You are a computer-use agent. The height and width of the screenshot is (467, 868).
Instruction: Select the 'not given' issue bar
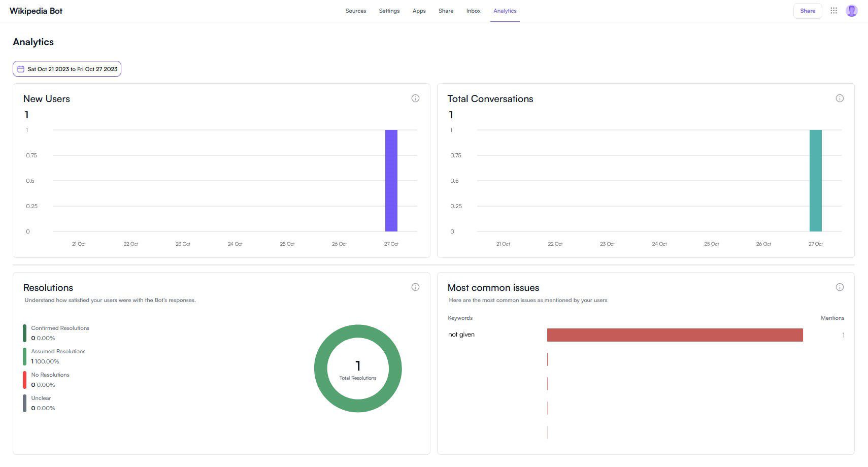[675, 335]
